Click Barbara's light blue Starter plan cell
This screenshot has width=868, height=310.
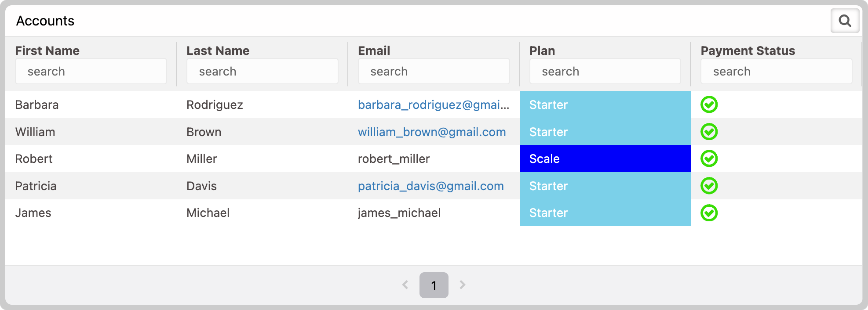[605, 105]
